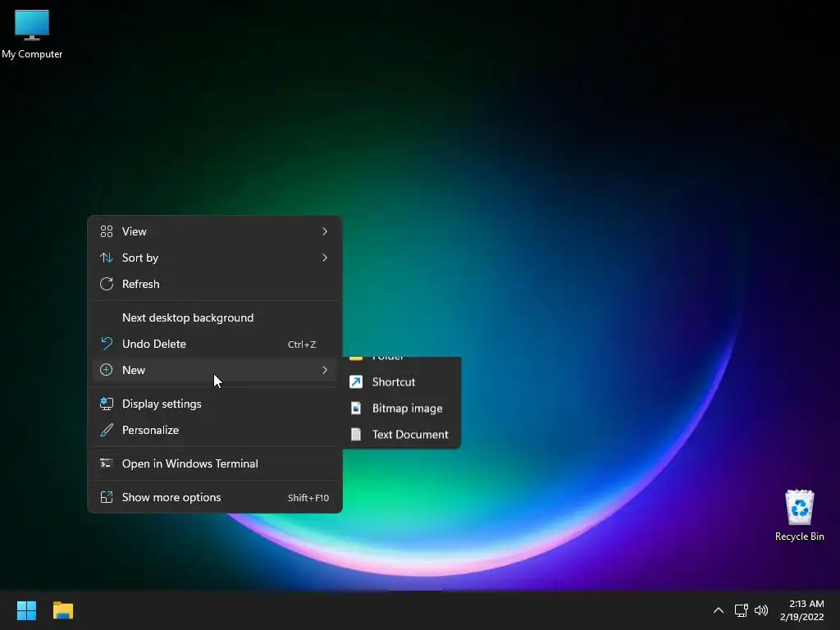Click the Sort by arrows icon

tap(107, 258)
